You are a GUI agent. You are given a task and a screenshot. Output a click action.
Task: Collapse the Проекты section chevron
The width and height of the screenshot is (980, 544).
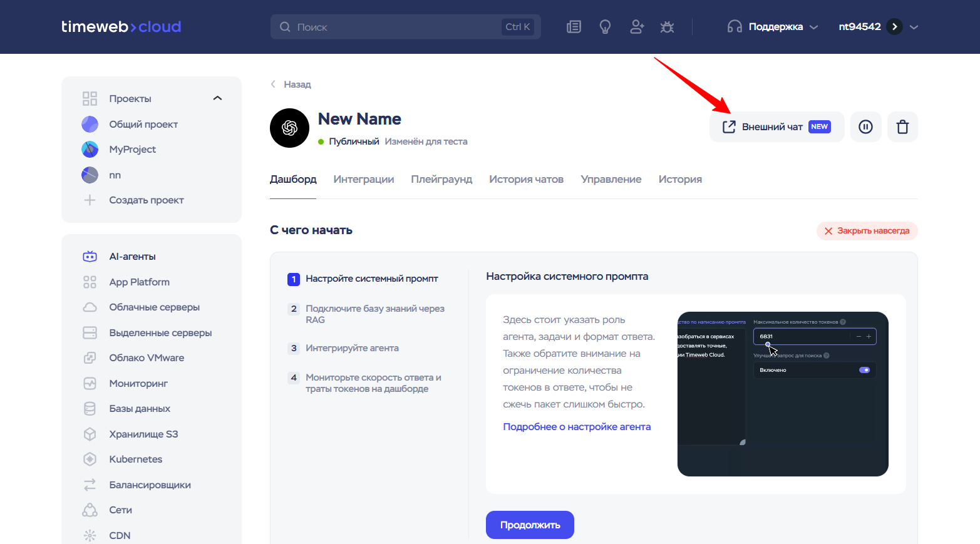click(217, 98)
